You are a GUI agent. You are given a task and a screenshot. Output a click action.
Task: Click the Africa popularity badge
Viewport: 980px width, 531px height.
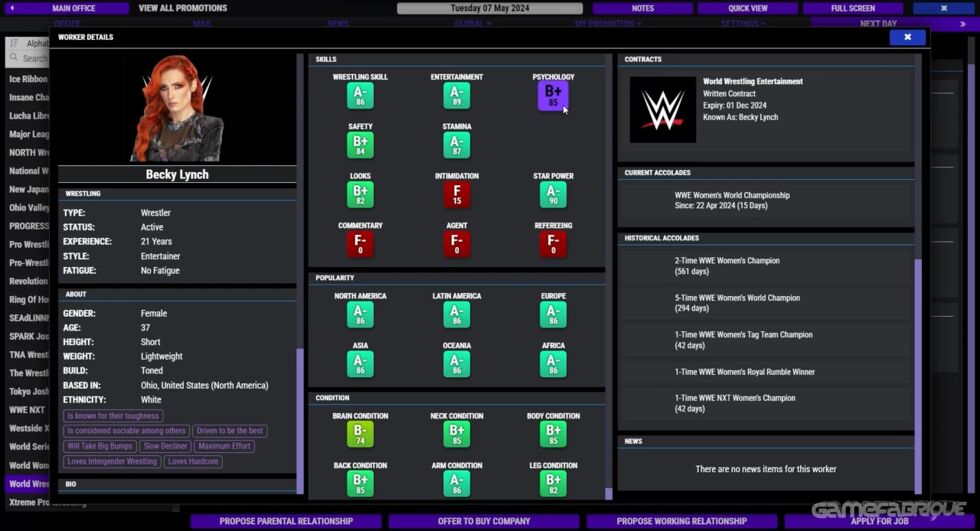(553, 364)
